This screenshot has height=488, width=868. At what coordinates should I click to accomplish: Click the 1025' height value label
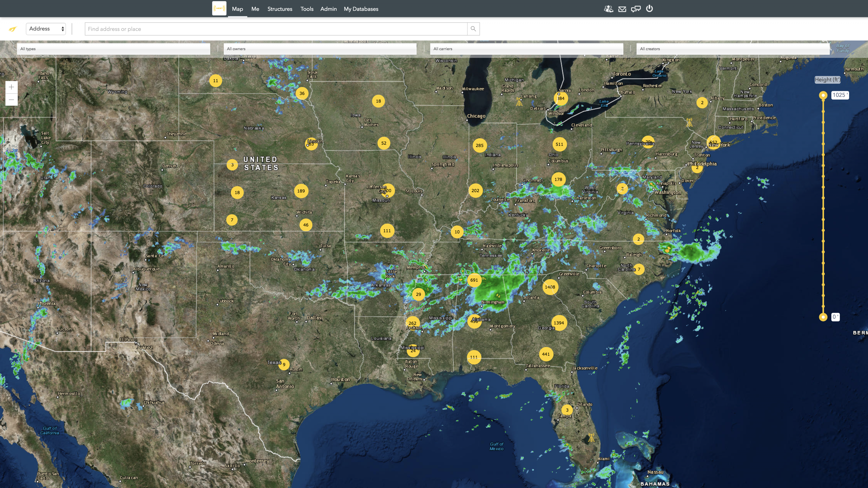[x=840, y=95]
